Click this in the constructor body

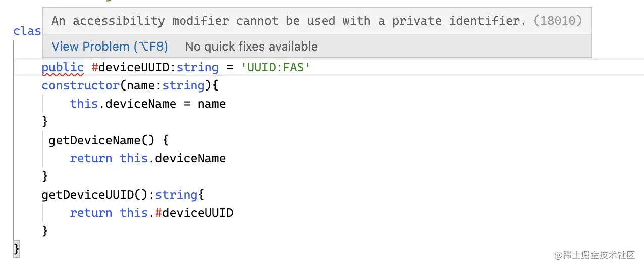[x=84, y=104]
